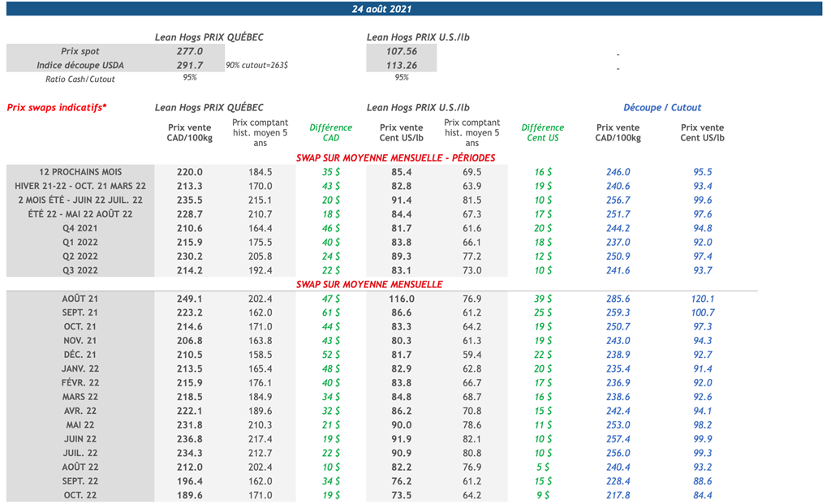831x504 pixels.
Task: Click the Q4 2021 row label
Action: pos(80,228)
